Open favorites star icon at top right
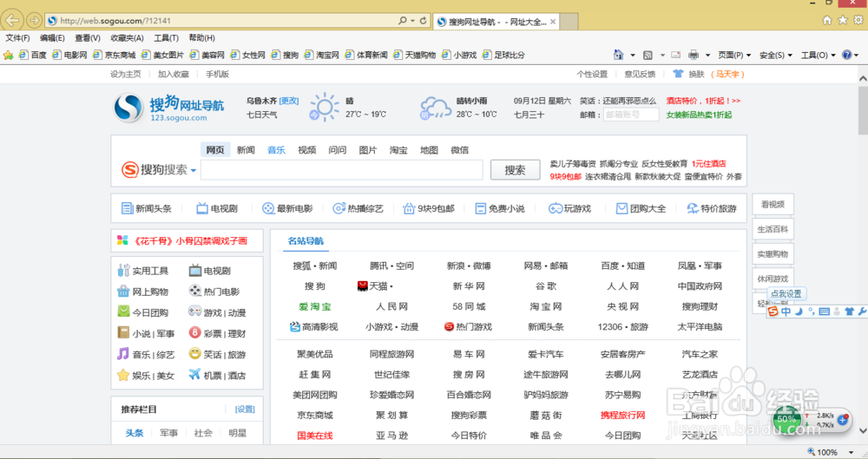Screen dimensions: 868x459 (843, 20)
